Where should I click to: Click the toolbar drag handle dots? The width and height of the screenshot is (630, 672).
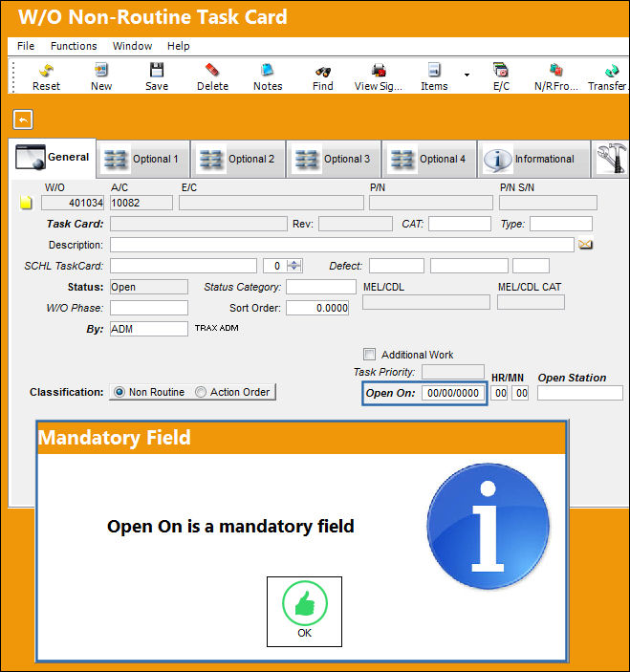pyautogui.click(x=13, y=76)
